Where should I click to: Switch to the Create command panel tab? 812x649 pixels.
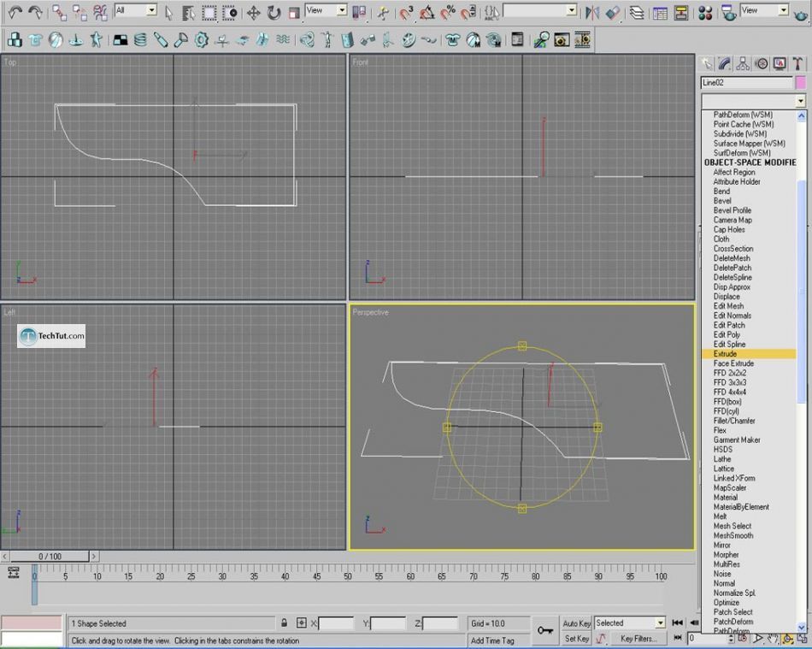(706, 64)
